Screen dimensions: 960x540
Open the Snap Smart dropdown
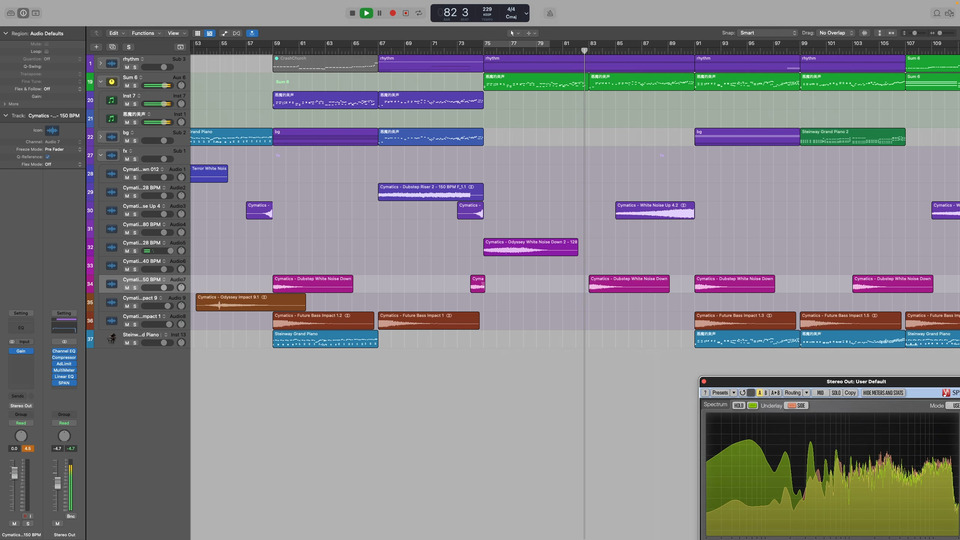tap(768, 33)
